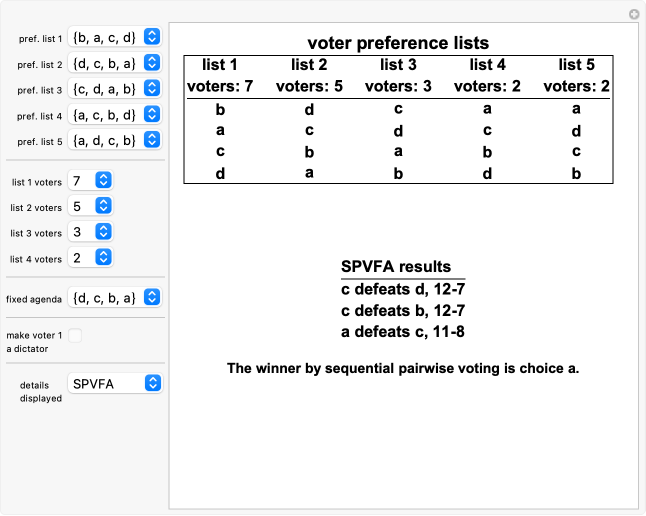Click the 'c defeats d, 12-7' result row

[397, 289]
